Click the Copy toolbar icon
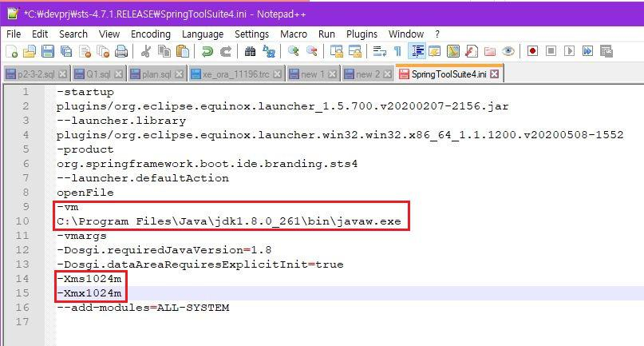This screenshot has width=644, height=346. tap(164, 51)
